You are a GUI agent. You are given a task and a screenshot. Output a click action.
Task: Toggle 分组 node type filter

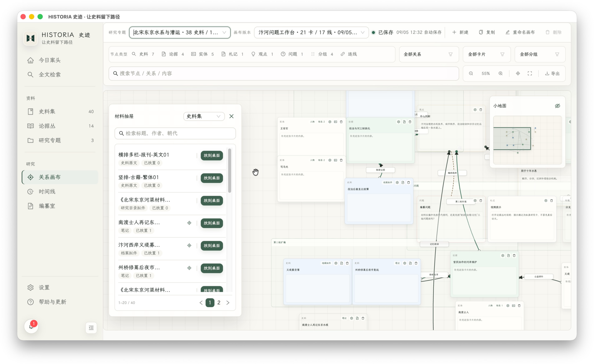(322, 54)
